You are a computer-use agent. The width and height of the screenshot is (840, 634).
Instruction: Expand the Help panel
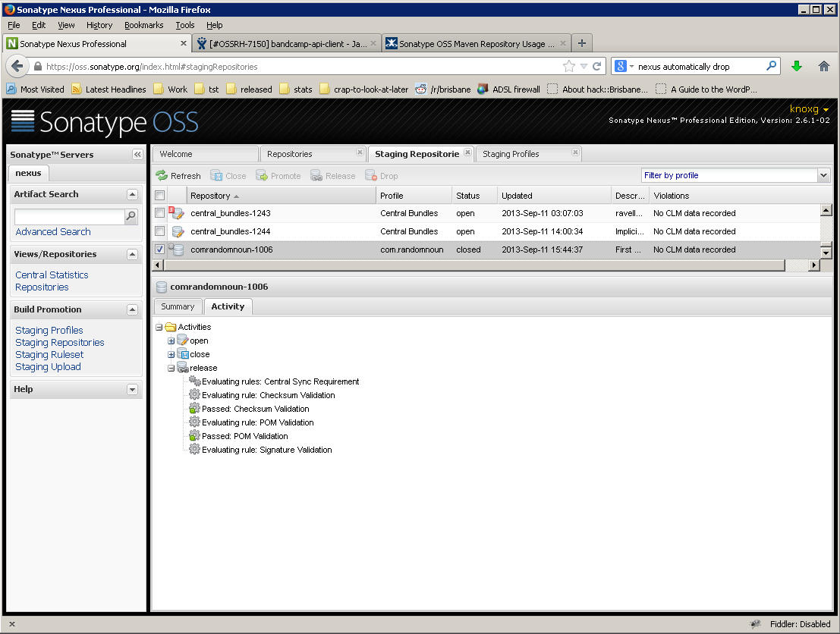pyautogui.click(x=132, y=389)
